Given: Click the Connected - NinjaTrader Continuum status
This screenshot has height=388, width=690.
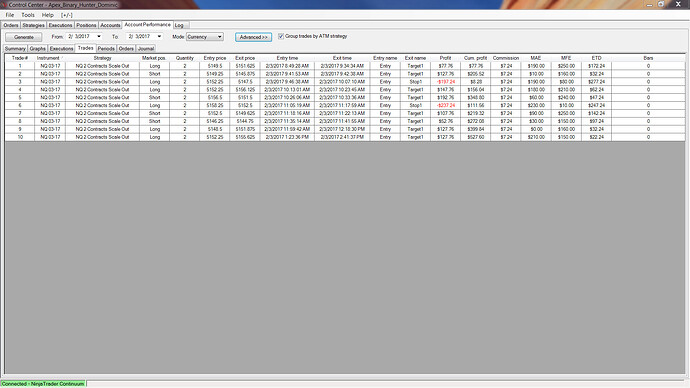Looking at the screenshot, I should pos(43,384).
